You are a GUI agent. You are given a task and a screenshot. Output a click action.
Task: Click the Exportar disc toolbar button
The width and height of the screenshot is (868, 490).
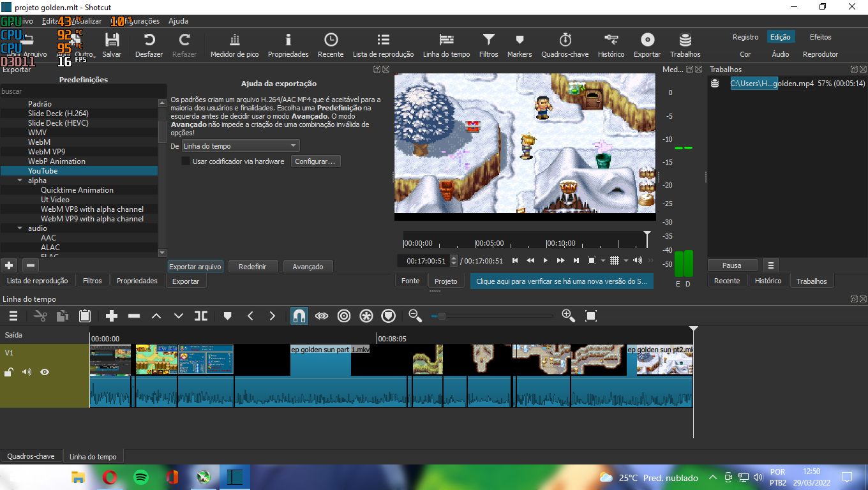tap(647, 45)
